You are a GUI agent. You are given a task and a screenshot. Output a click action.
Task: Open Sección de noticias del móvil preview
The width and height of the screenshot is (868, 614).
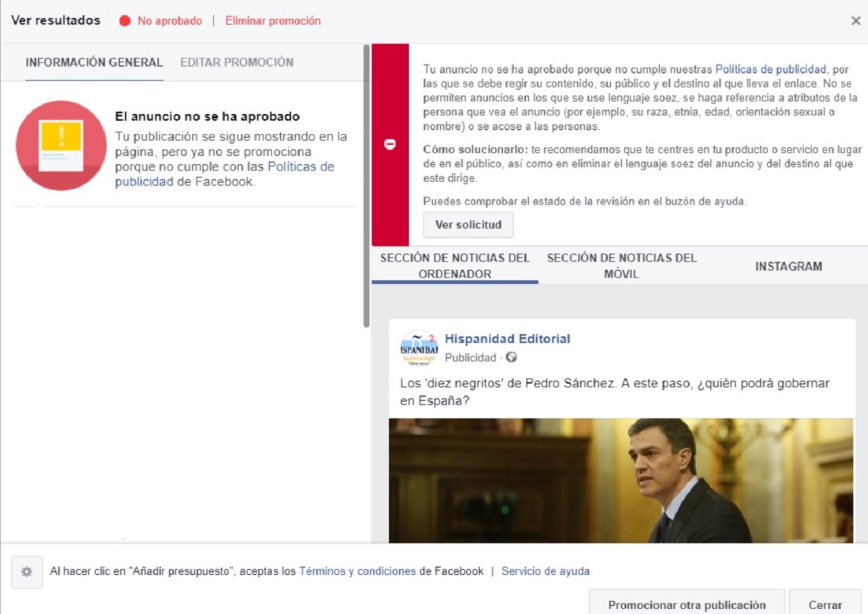[x=621, y=266]
